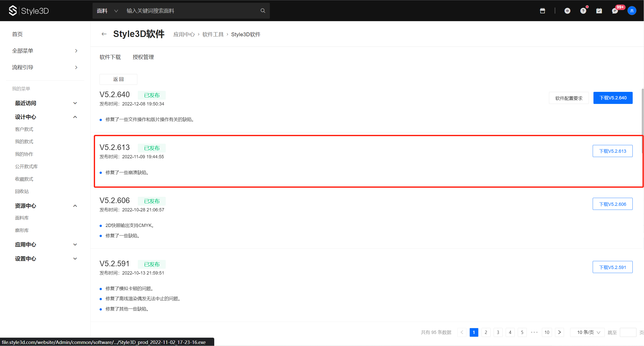Viewport: 644px width, 346px height.
Task: Jump forward with the pagination ellipsis
Action: (534, 332)
